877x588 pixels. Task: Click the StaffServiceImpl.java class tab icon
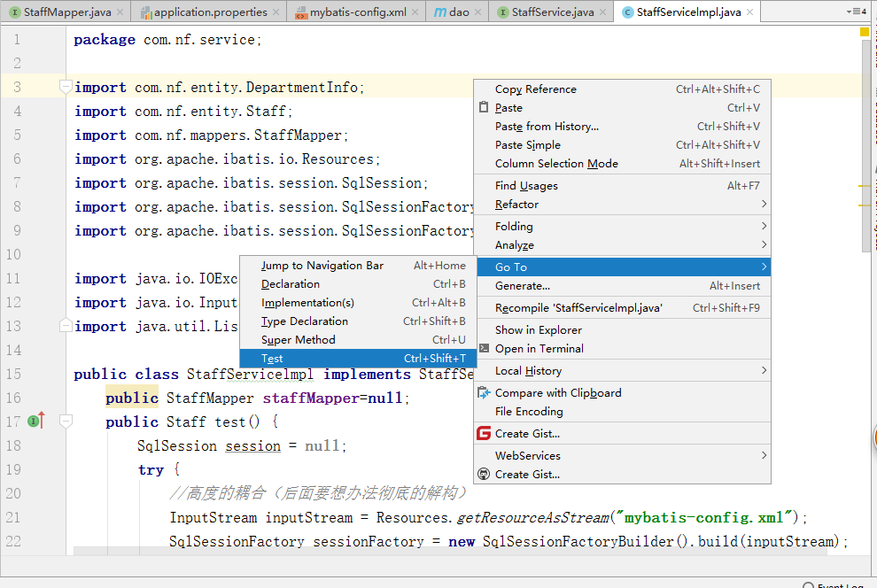pyautogui.click(x=627, y=12)
